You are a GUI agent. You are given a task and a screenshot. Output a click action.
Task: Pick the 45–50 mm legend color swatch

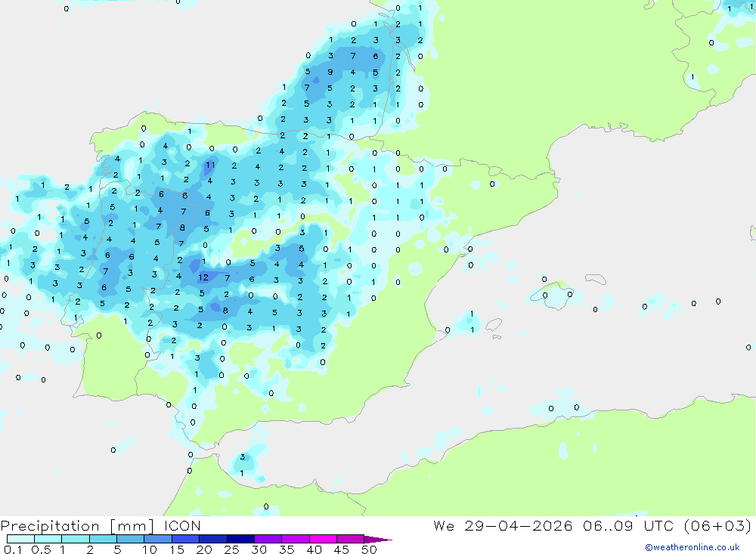351,539
